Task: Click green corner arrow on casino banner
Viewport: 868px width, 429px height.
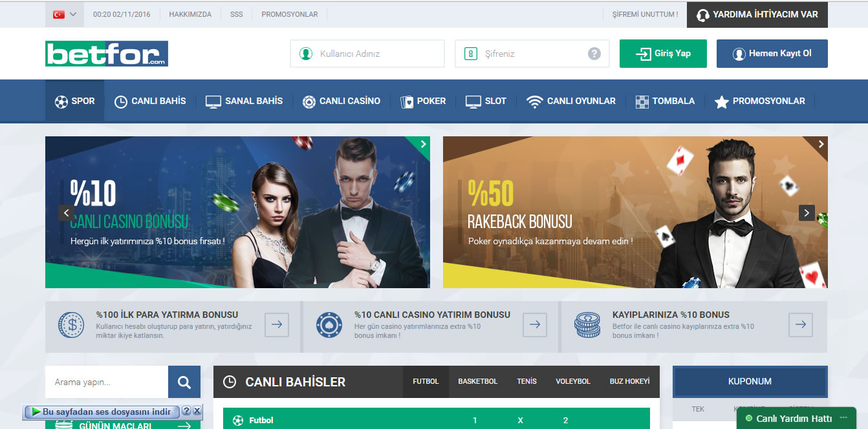Action: [424, 143]
